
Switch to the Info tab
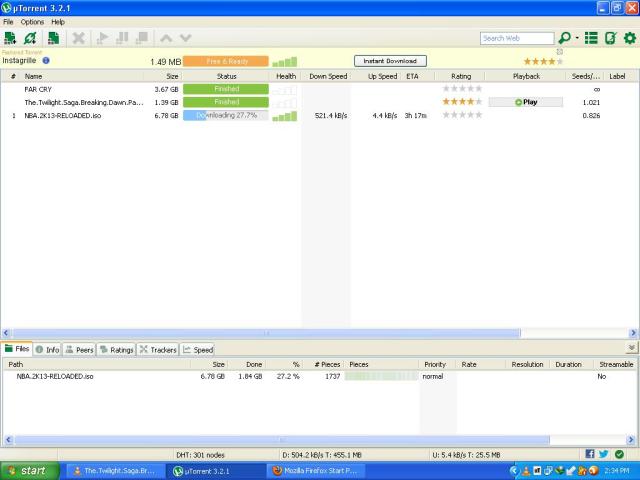pos(48,350)
